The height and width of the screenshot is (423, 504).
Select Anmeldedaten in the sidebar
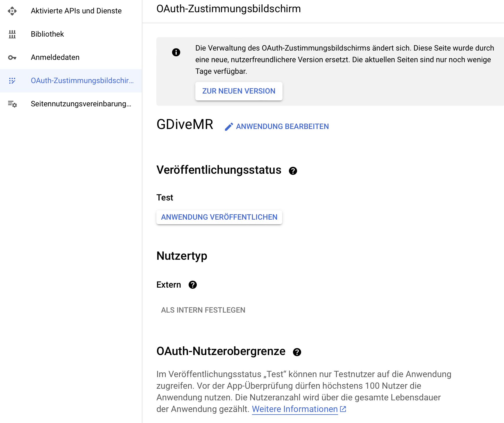pos(55,58)
